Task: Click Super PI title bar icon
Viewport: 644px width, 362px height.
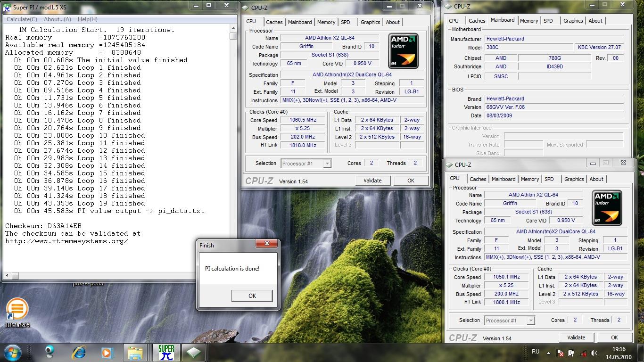Action: (6, 7)
